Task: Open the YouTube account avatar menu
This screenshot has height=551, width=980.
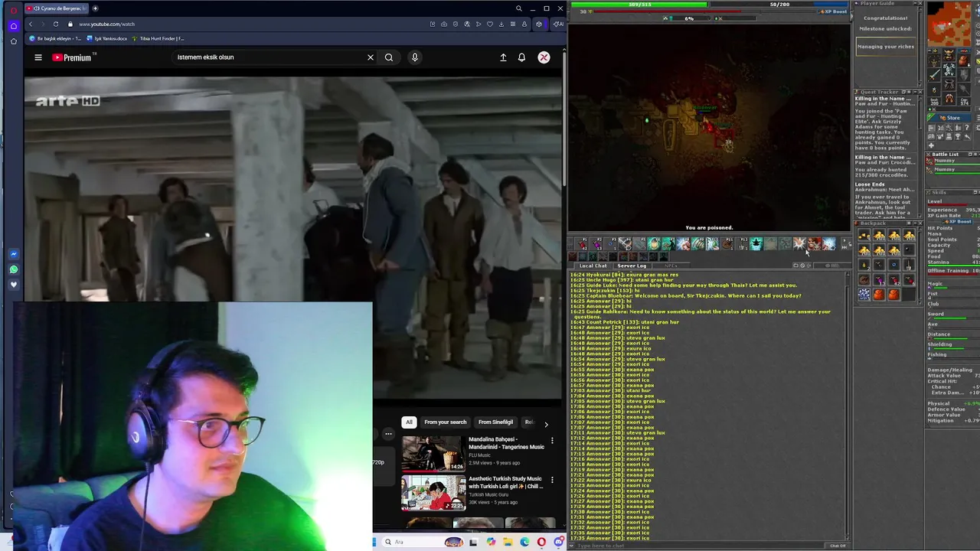Action: [x=544, y=57]
